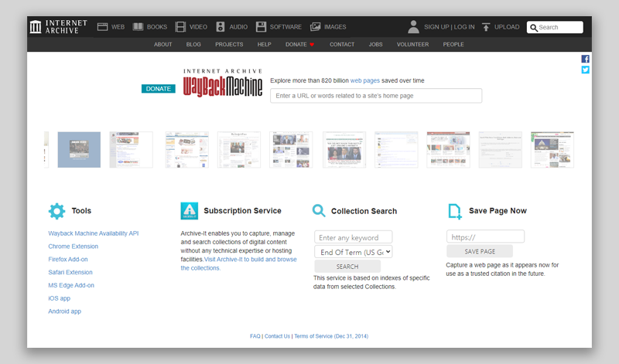The width and height of the screenshot is (619, 364).
Task: Open the Volunteer menu item
Action: coord(412,45)
